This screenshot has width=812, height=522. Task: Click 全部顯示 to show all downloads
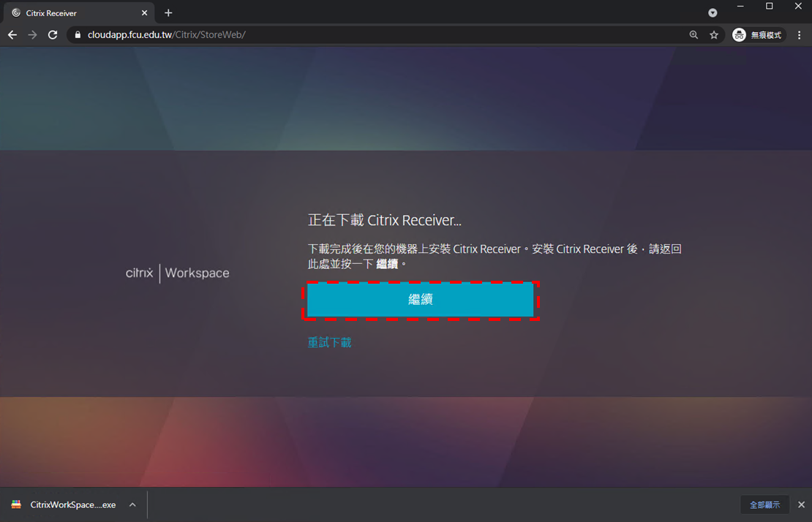(765, 504)
